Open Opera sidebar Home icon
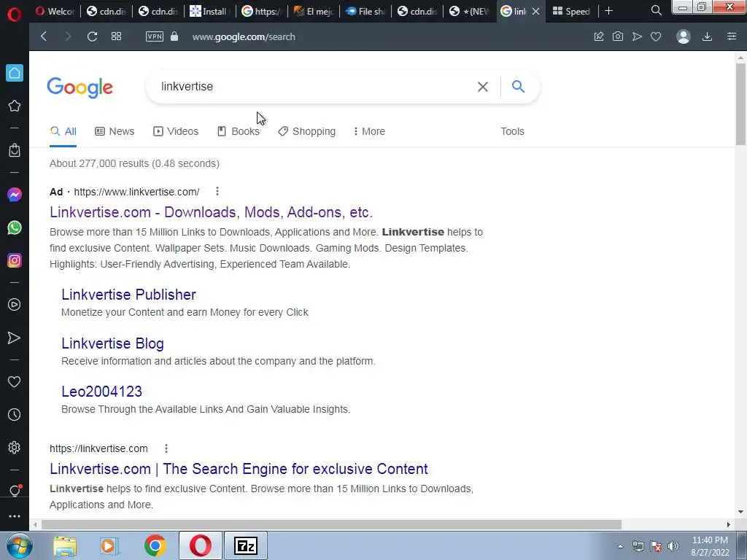The image size is (747, 560). tap(15, 73)
